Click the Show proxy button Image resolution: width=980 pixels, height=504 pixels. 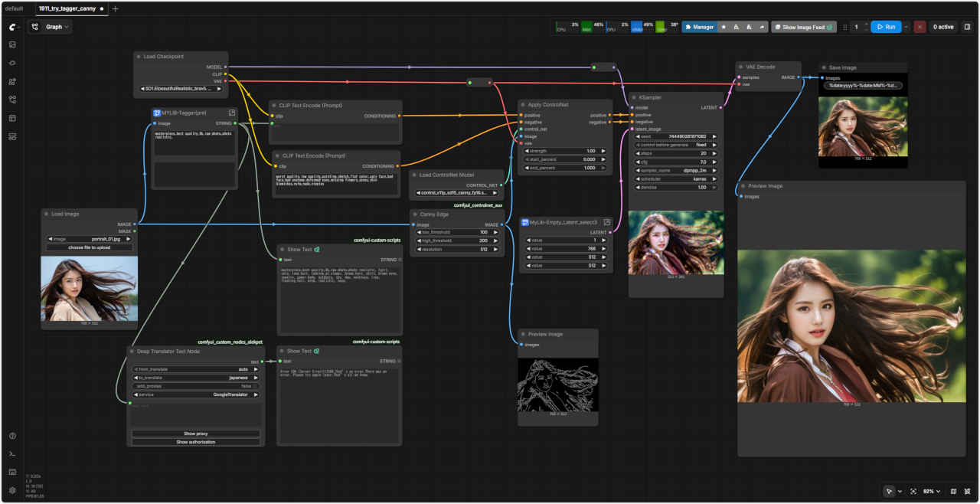click(195, 434)
